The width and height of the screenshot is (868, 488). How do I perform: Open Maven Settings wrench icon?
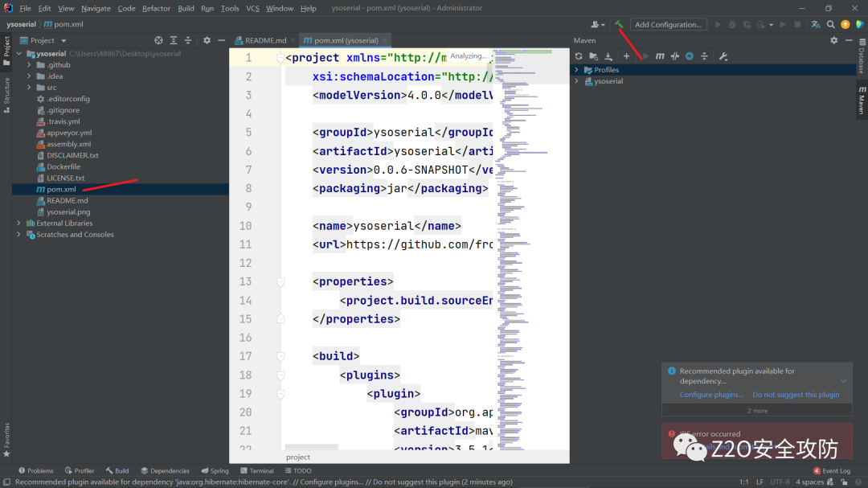point(723,56)
